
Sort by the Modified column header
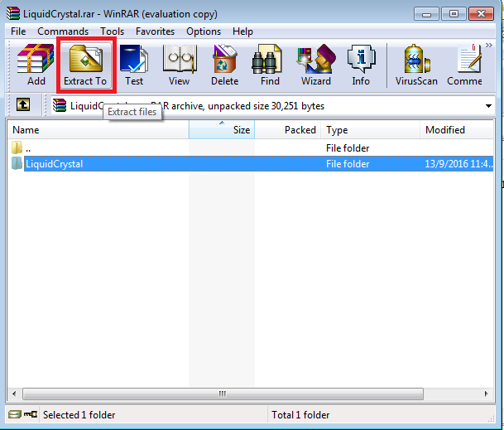click(x=457, y=130)
